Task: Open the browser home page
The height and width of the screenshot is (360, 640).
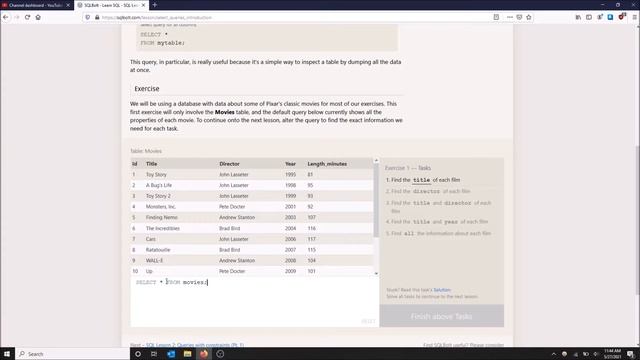Action: click(x=38, y=17)
